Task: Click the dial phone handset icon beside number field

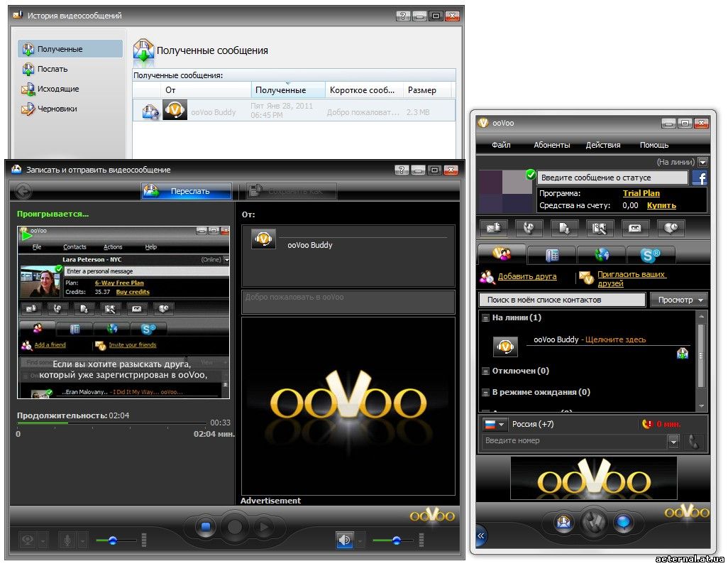Action: click(x=694, y=442)
